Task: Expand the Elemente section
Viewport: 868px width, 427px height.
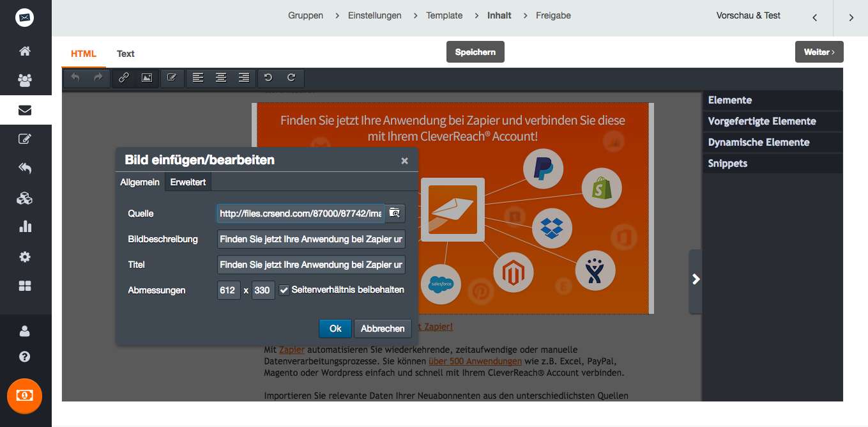Action: [772, 100]
